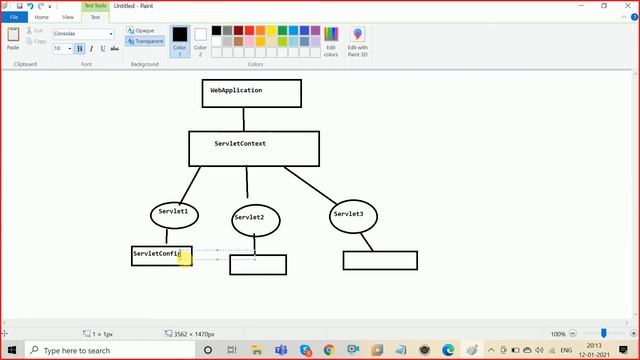Open Cortana circle icon on taskbar
Viewport: 640px width, 360px height.
[208, 350]
